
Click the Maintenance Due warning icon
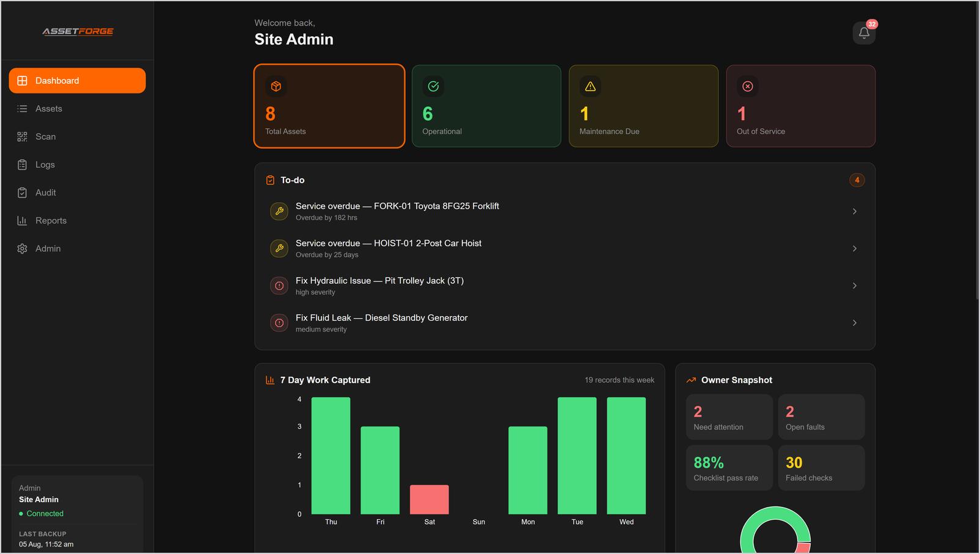(590, 86)
